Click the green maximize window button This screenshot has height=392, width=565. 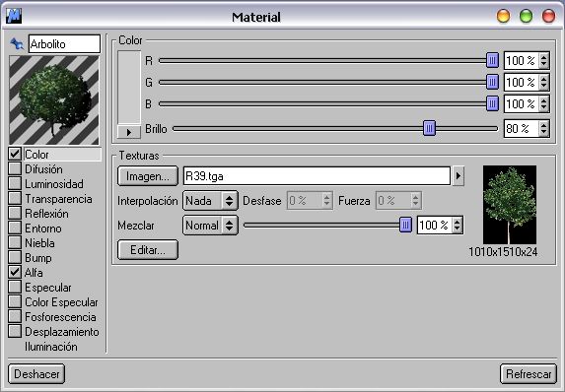pos(527,16)
